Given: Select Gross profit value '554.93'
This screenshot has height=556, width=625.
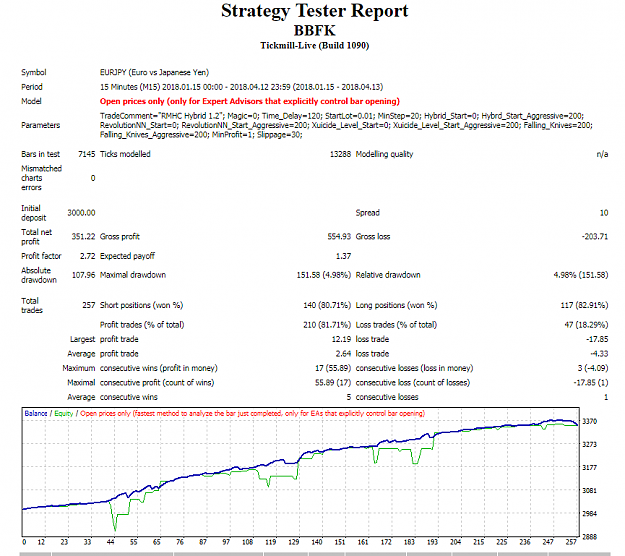Looking at the screenshot, I should 339,237.
